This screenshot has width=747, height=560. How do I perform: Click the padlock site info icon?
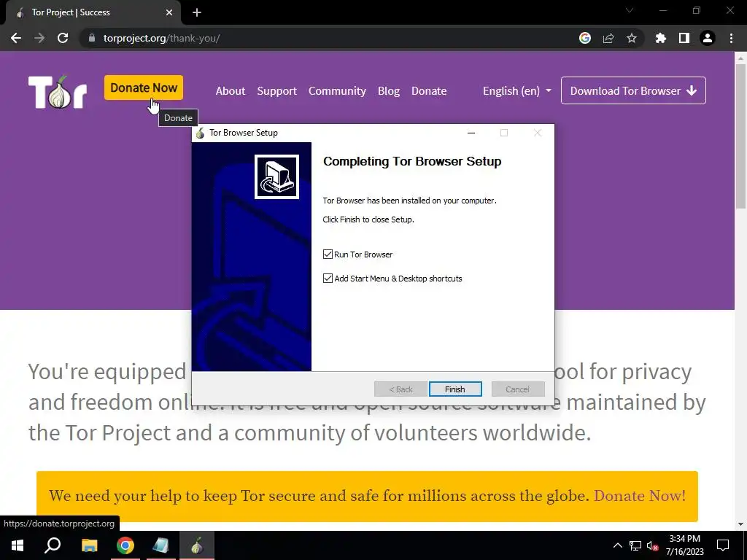pos(92,38)
